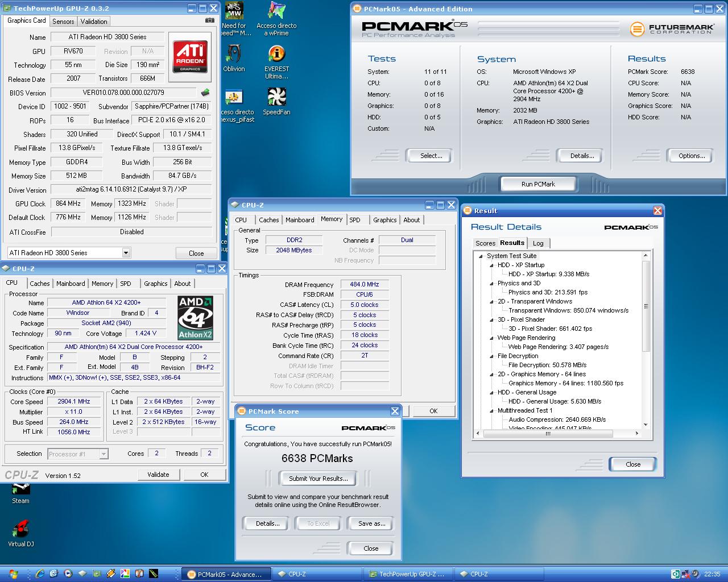Click the system tray clock showing 22:35
Image resolution: width=728 pixels, height=582 pixels.
point(712,574)
